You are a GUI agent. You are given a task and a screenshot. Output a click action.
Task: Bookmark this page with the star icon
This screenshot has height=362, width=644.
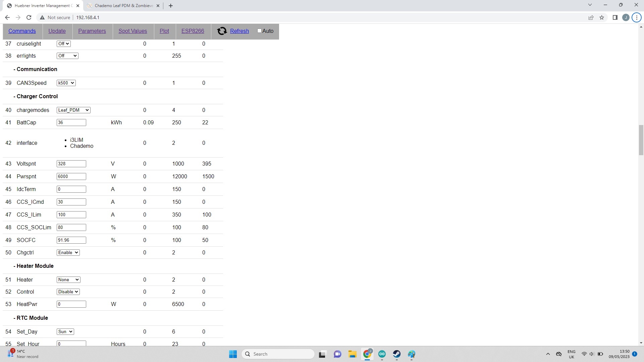tap(602, 17)
